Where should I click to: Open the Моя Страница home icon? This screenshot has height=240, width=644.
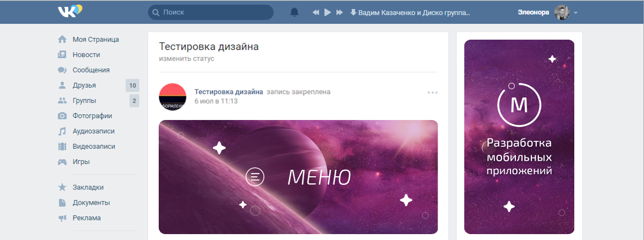click(x=62, y=39)
